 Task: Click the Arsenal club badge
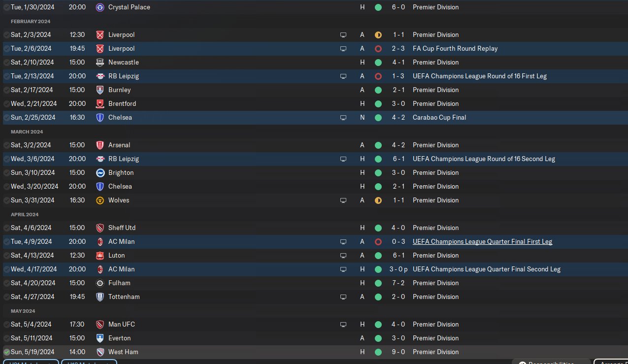(x=100, y=145)
